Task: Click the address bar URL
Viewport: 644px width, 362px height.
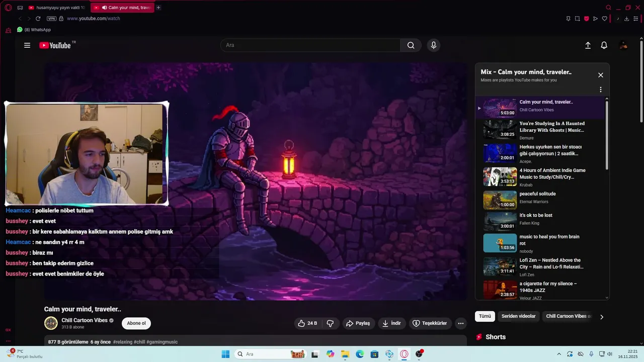Action: coord(93,19)
